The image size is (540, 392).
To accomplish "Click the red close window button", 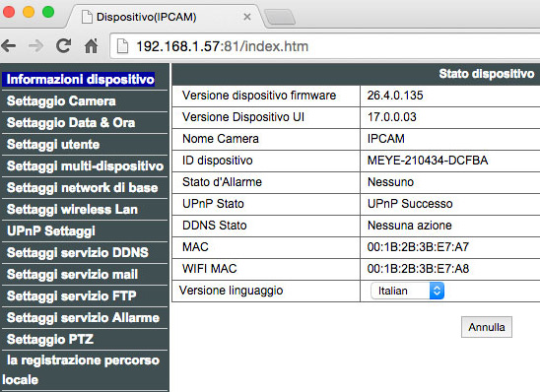I will pos(8,12).
